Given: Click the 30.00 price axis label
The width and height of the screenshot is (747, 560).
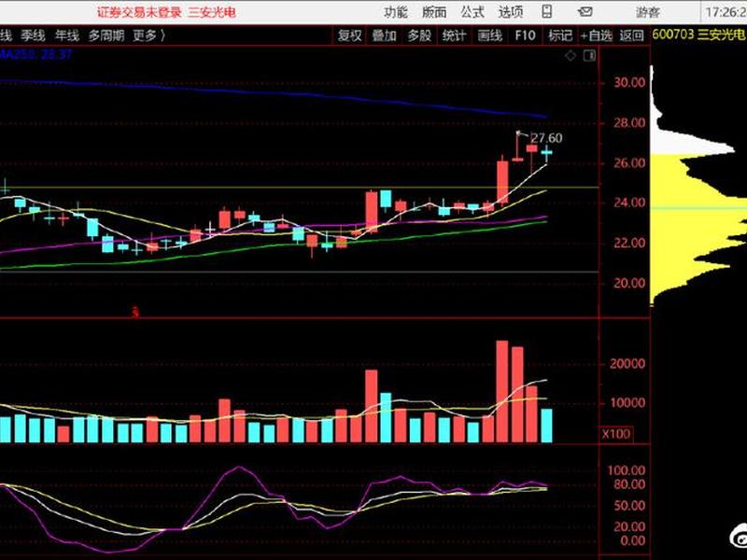Looking at the screenshot, I should click(x=629, y=82).
